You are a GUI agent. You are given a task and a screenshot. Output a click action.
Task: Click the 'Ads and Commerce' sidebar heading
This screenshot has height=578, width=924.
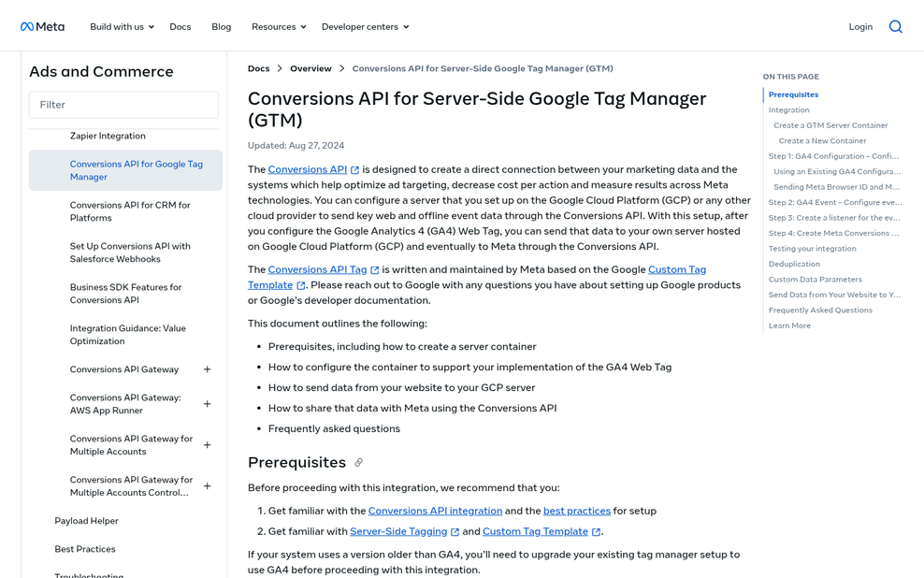(101, 72)
